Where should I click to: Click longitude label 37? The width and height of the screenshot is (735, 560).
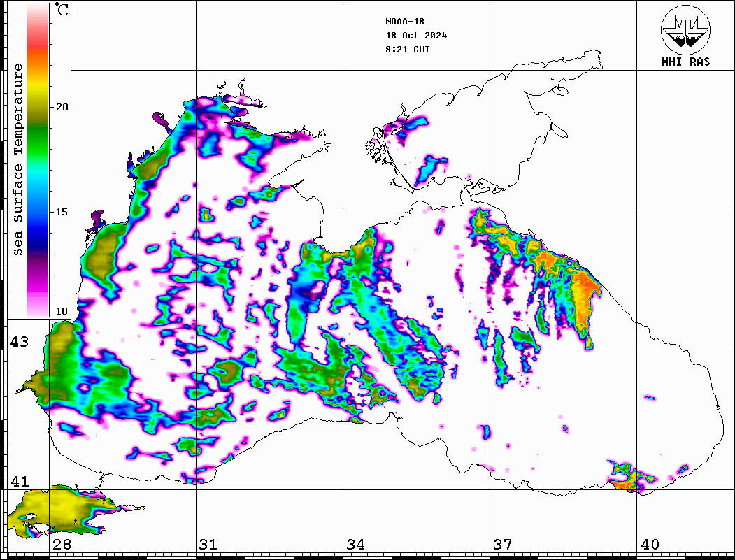pyautogui.click(x=503, y=544)
